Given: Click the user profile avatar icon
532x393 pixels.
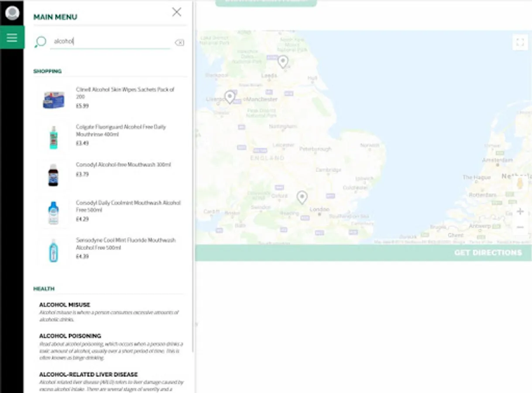Looking at the screenshot, I should click(x=12, y=13).
